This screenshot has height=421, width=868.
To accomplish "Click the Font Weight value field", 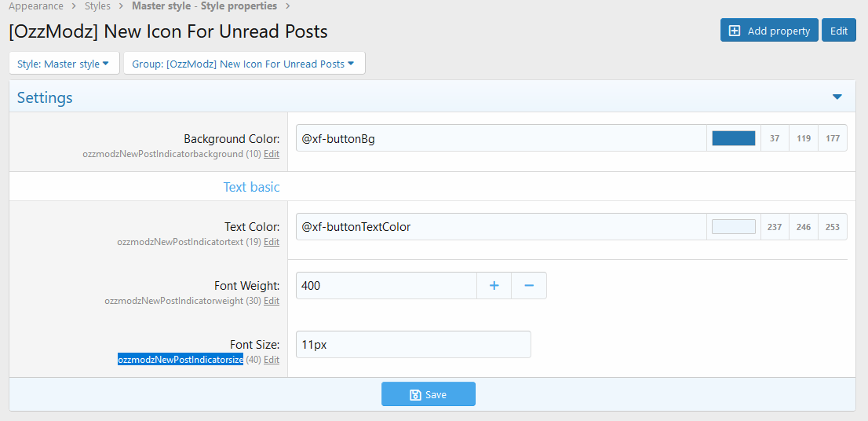I will pos(385,286).
